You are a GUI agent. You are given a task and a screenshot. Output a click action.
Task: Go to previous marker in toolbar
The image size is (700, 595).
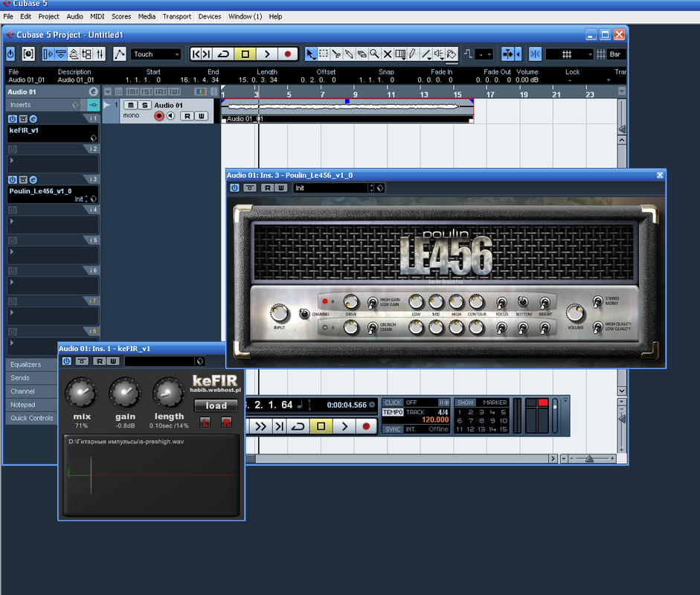point(196,54)
